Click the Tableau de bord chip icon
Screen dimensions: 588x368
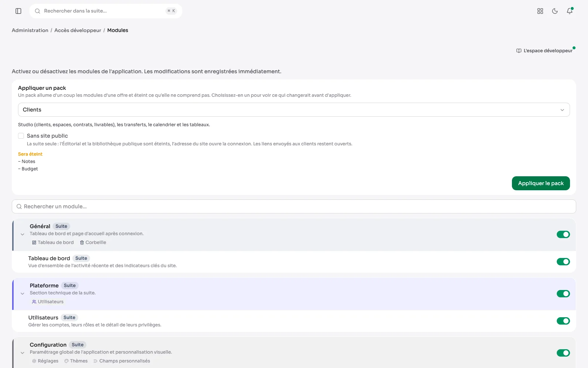pyautogui.click(x=34, y=243)
